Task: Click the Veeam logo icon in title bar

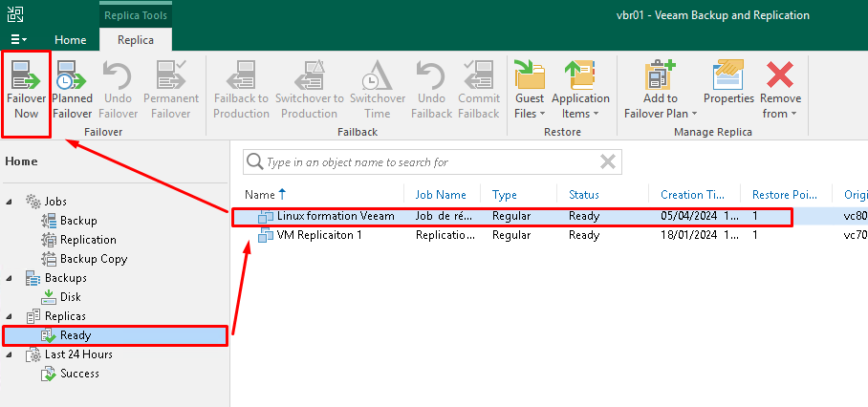Action: 15,15
